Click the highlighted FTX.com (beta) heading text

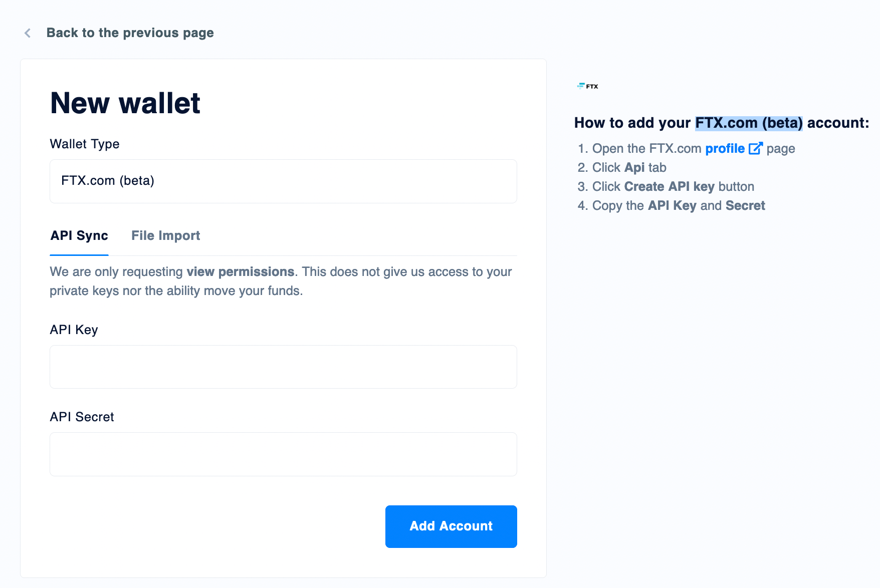[749, 123]
